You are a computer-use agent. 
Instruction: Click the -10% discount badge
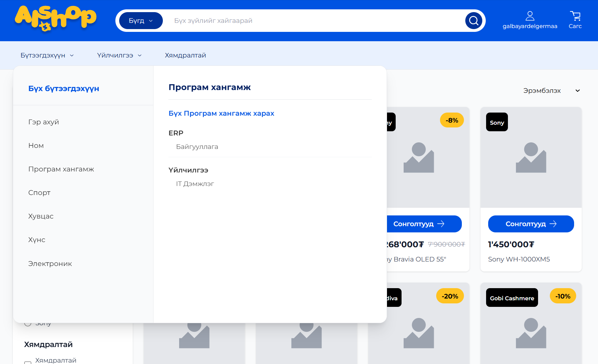coord(563,296)
